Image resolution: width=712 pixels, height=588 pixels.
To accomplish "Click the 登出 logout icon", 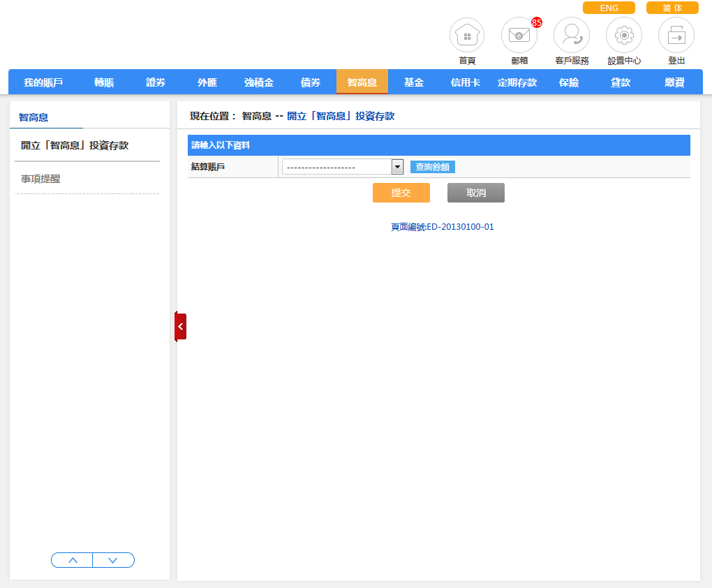I will pos(676,36).
